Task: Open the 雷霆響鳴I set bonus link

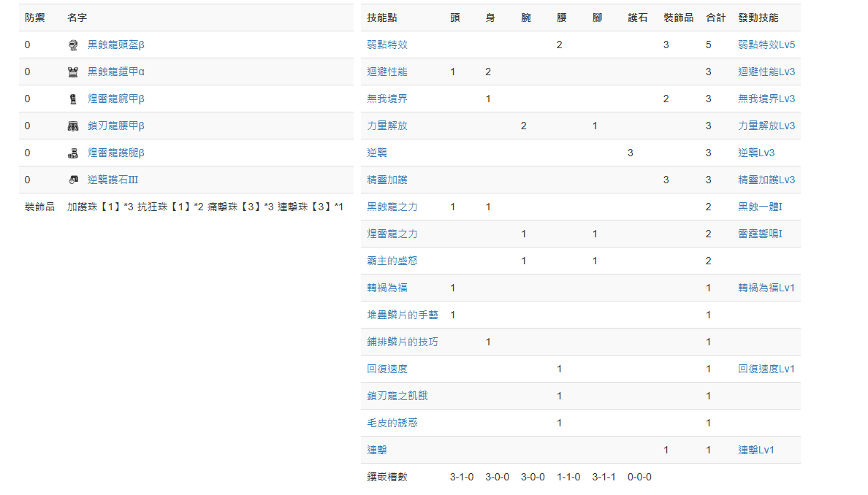Action: pyautogui.click(x=760, y=234)
